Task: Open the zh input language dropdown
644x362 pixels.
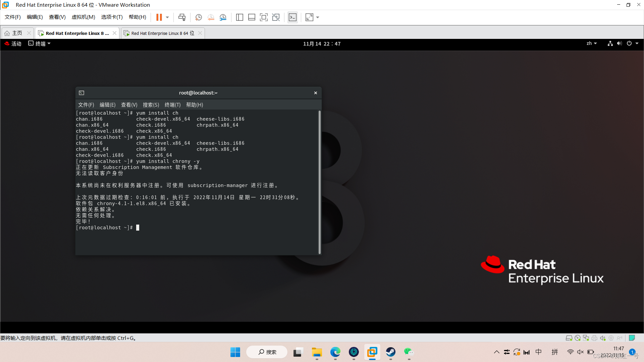Action: pyautogui.click(x=591, y=44)
